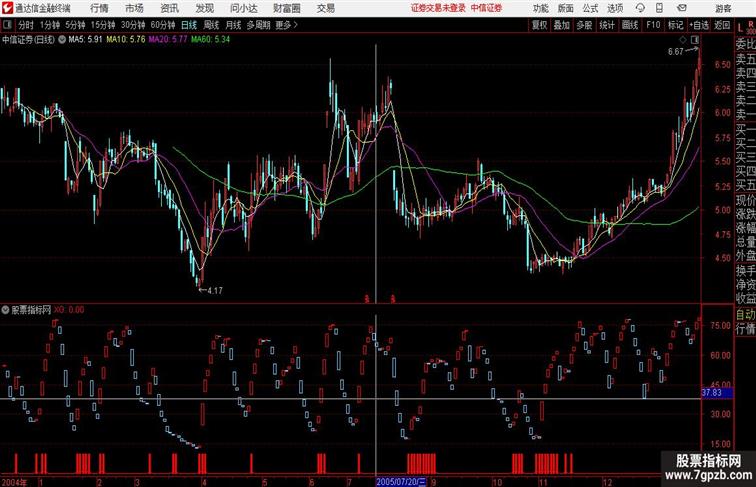Click the 自动 label in side panel
The image size is (756, 487).
(745, 315)
